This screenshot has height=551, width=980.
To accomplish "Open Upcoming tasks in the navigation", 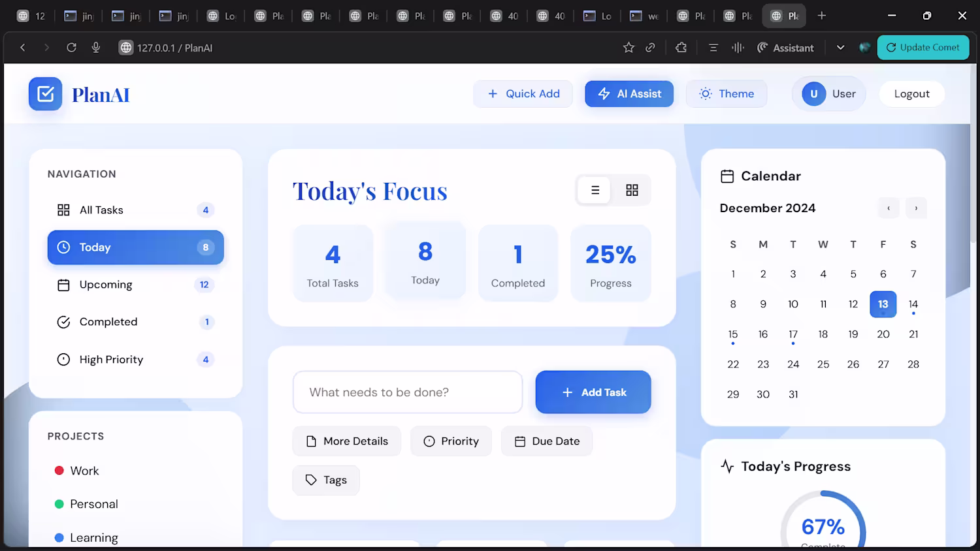I will [136, 285].
